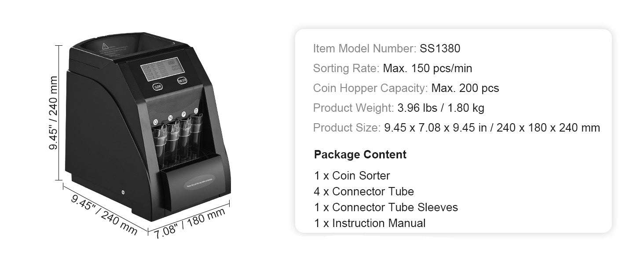This screenshot has height=264, width=644.
Task: Click the warning triangle icon on the hopper
Action: (x=106, y=45)
